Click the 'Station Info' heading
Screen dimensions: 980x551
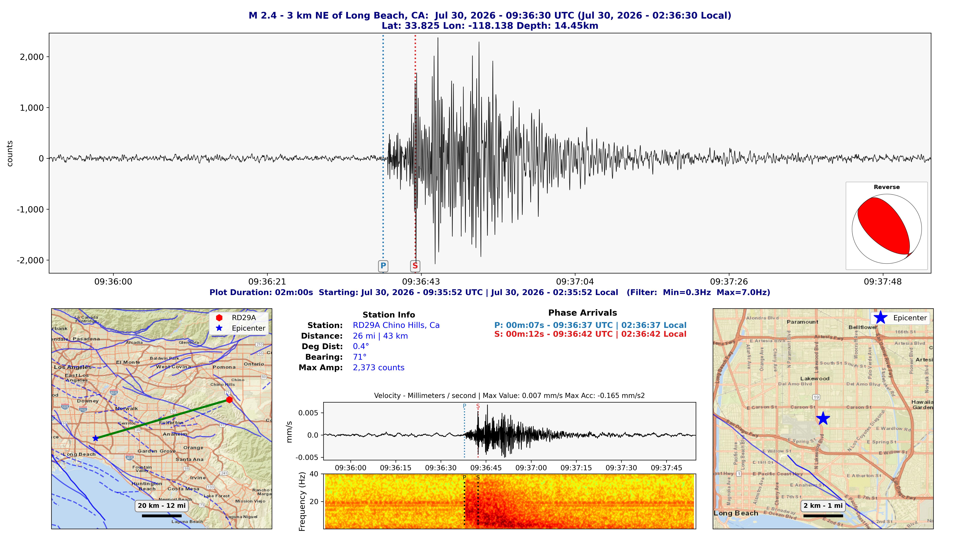pyautogui.click(x=389, y=315)
